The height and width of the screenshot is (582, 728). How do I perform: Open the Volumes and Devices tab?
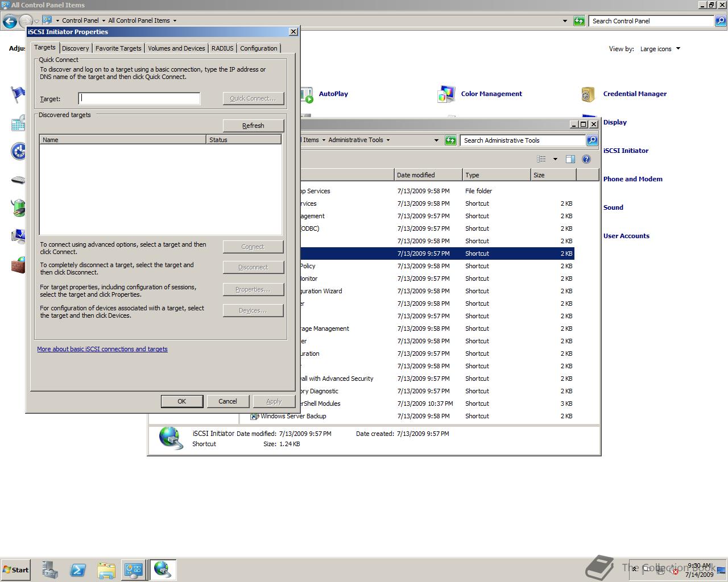click(176, 48)
